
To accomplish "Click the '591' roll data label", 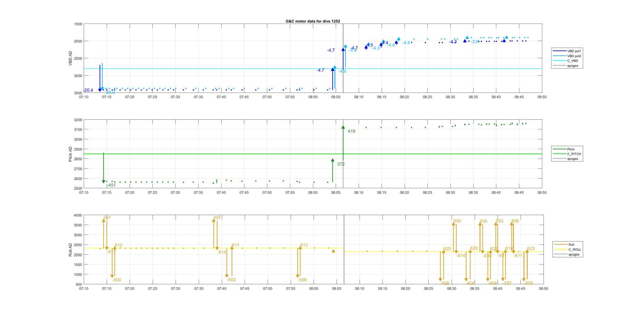I will click(x=107, y=218).
